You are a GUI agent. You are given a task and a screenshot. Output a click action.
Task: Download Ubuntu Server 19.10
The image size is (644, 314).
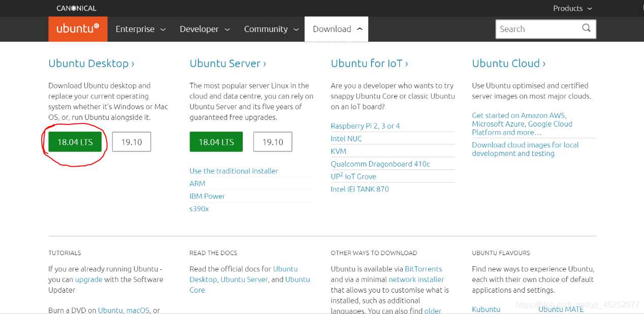coord(273,142)
